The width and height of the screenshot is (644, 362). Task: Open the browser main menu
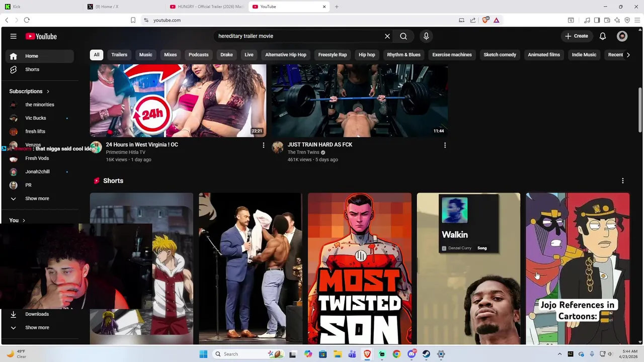pyautogui.click(x=637, y=20)
